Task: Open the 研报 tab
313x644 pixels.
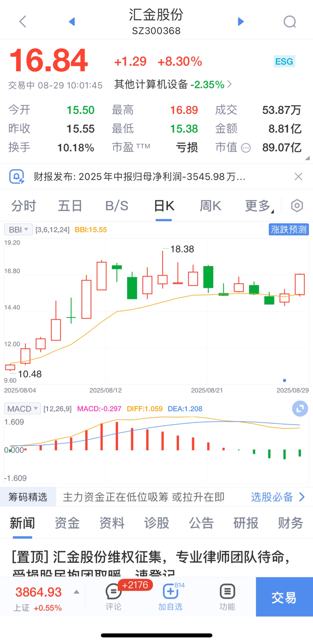Action: pyautogui.click(x=246, y=523)
